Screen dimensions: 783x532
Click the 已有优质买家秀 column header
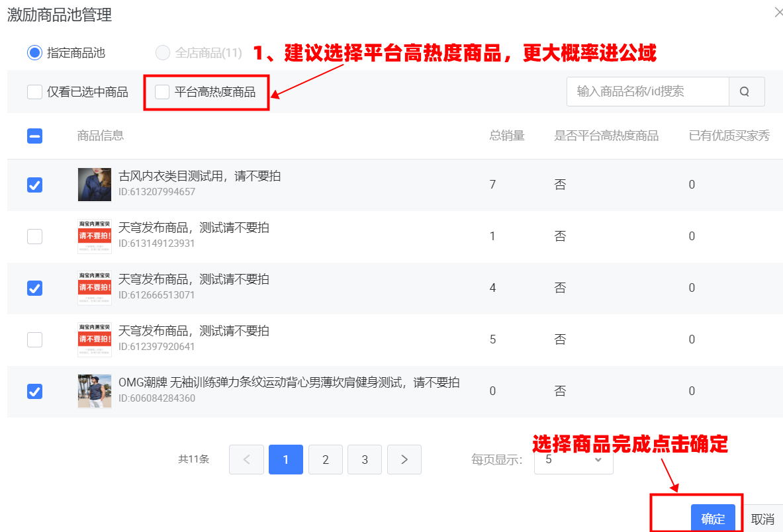(729, 136)
